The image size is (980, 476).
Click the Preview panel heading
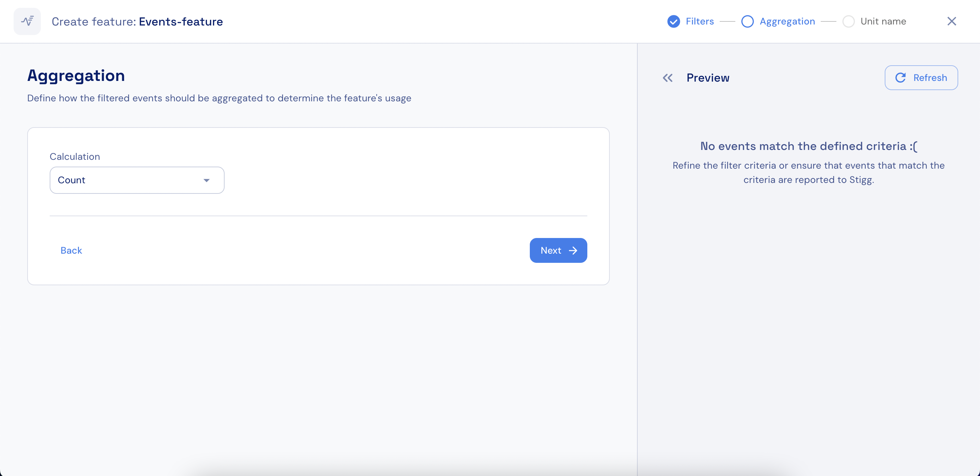708,78
